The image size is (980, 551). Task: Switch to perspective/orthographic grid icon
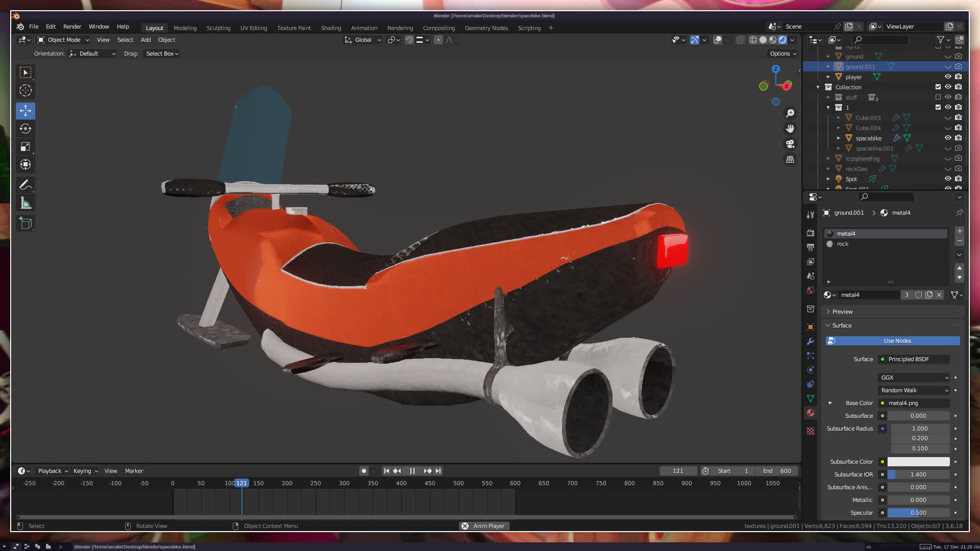coord(790,160)
